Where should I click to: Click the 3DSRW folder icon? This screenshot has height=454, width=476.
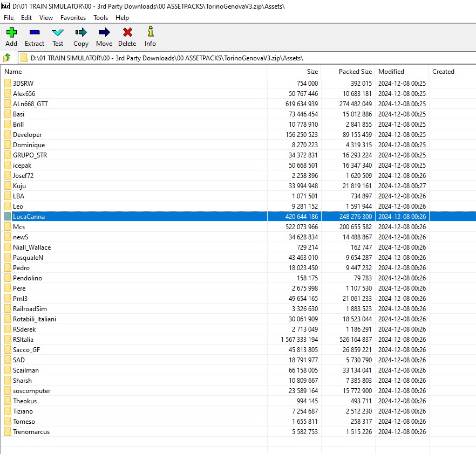pyautogui.click(x=8, y=84)
